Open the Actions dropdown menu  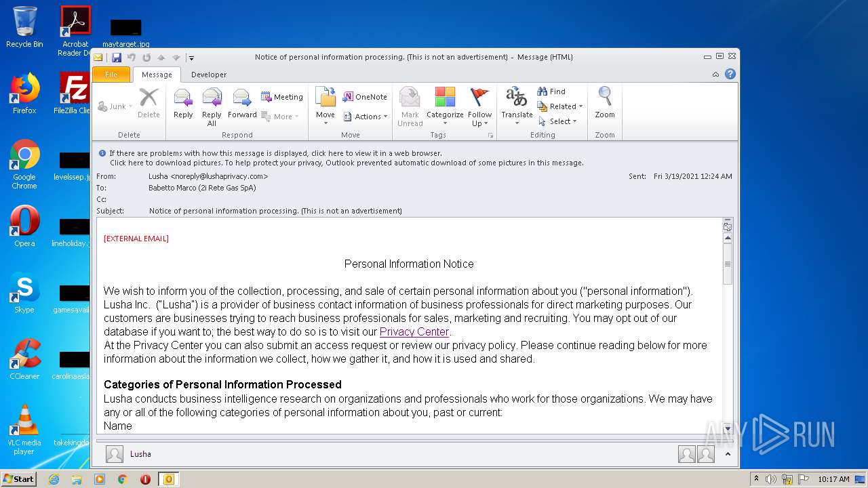pos(366,117)
